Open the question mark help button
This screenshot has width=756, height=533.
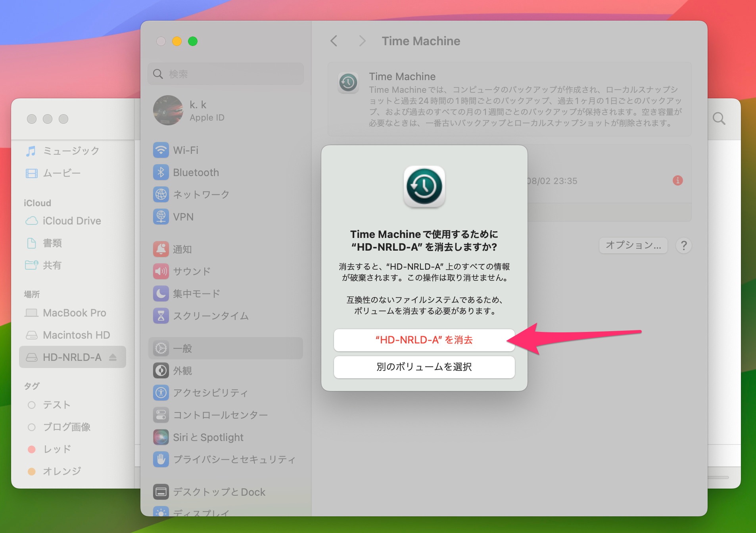[684, 245]
